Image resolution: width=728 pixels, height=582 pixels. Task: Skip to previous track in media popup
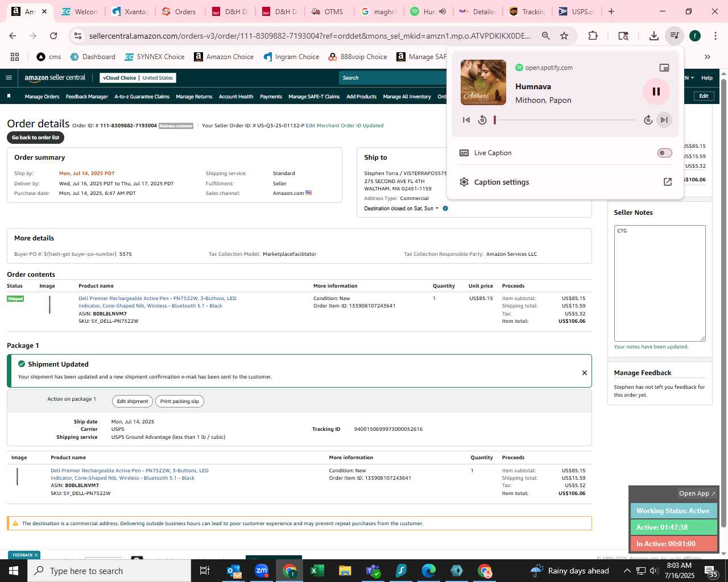click(466, 120)
